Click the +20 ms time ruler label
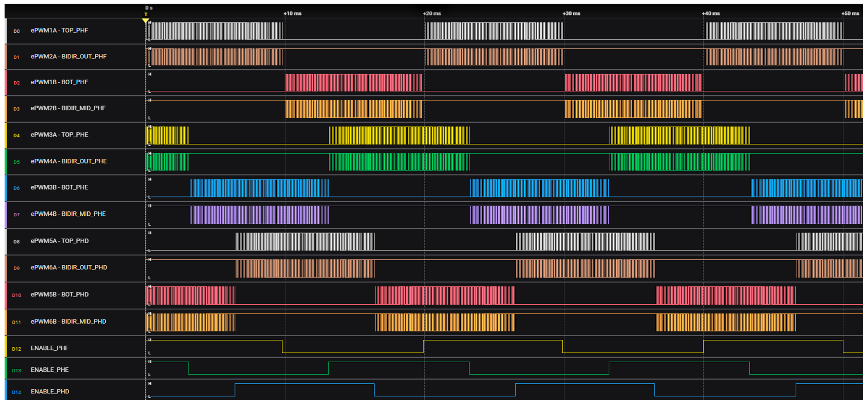Viewport: 868px width, 406px height. [x=432, y=13]
